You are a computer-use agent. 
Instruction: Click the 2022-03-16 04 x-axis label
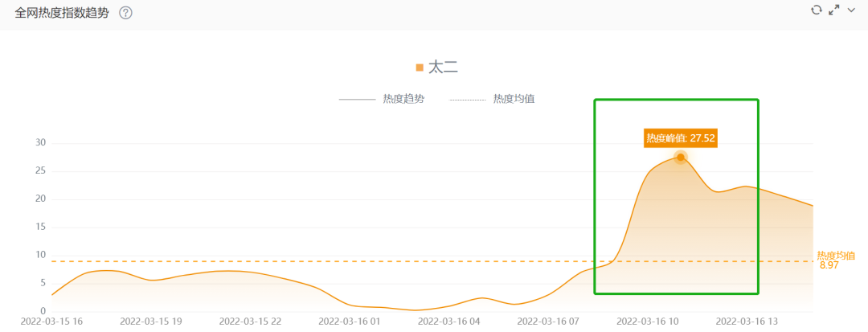[449, 321]
